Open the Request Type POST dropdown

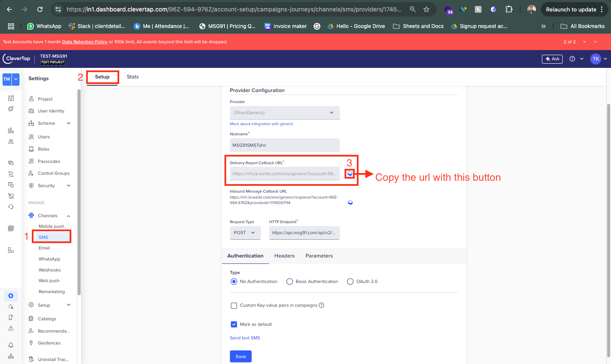pos(245,232)
